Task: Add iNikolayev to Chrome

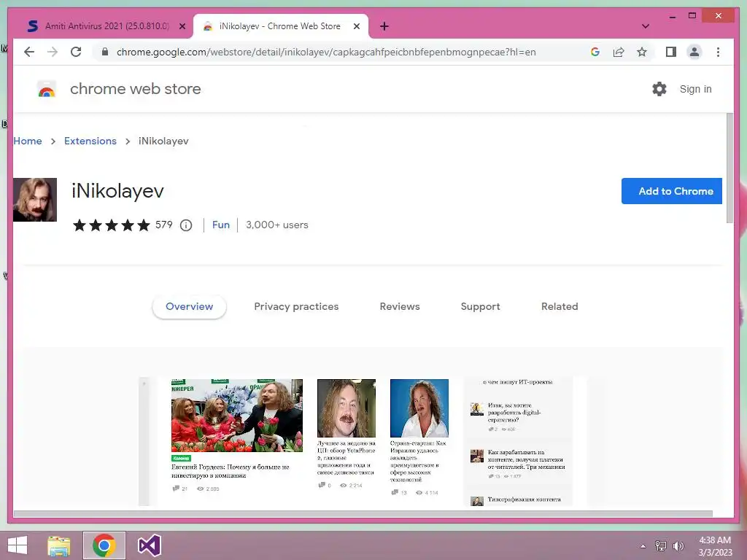Action: tap(671, 191)
